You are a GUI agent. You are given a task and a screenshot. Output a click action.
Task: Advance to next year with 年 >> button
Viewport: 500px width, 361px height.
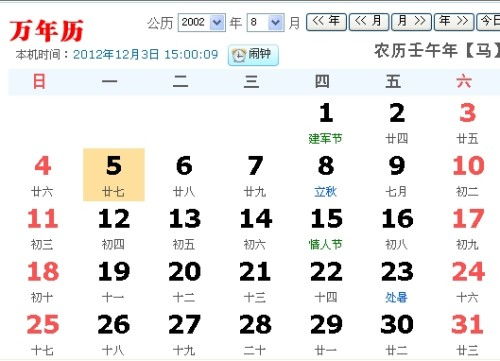454,22
